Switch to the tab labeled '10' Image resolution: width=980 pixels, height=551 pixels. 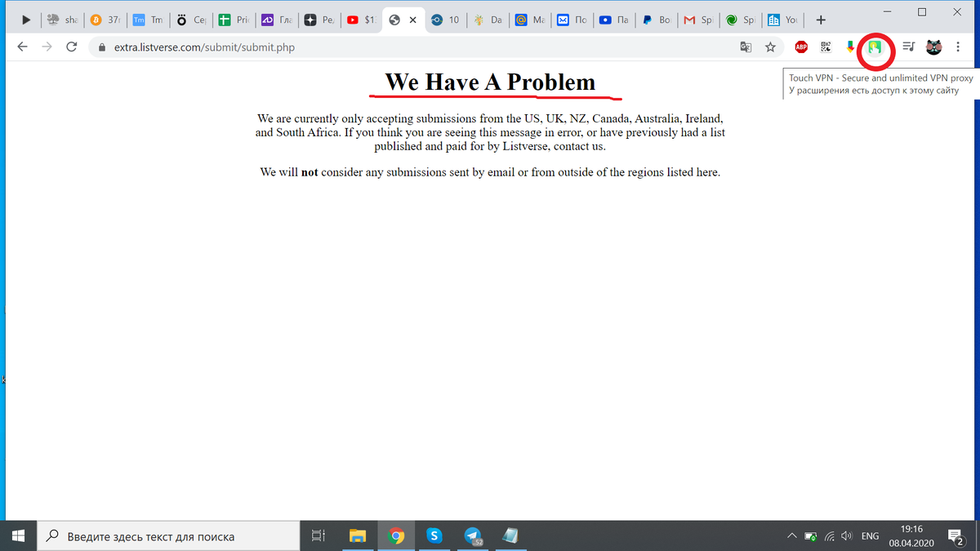click(x=446, y=20)
